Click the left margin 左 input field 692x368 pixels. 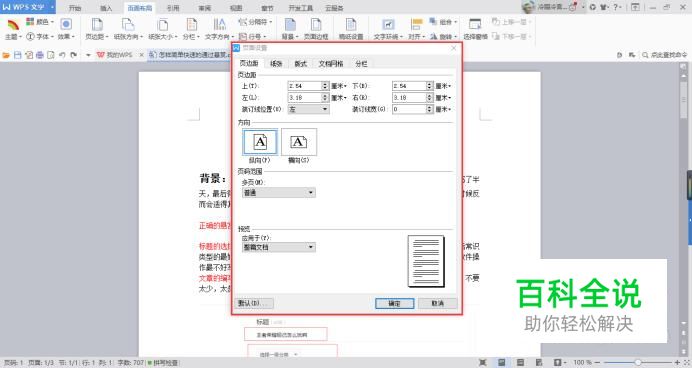tap(305, 98)
